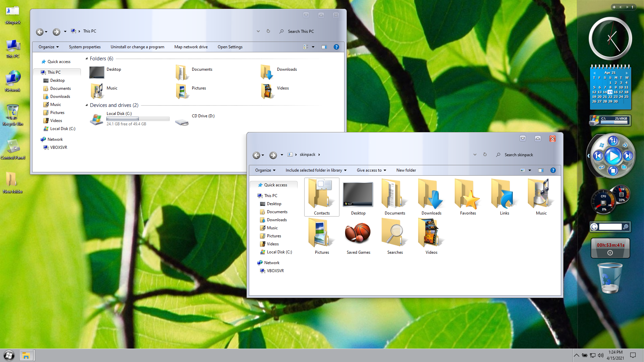
Task: Toggle preview pane in skinpack window
Action: (541, 170)
